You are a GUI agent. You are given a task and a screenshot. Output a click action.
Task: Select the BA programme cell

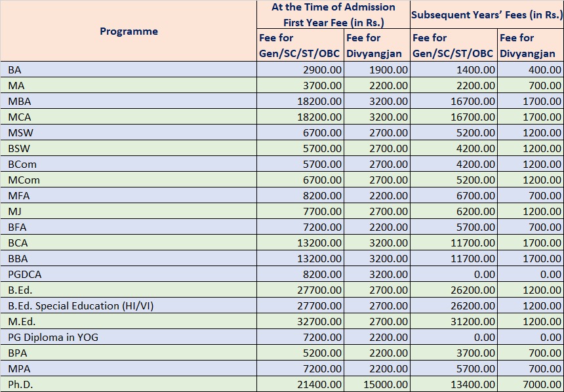click(129, 69)
